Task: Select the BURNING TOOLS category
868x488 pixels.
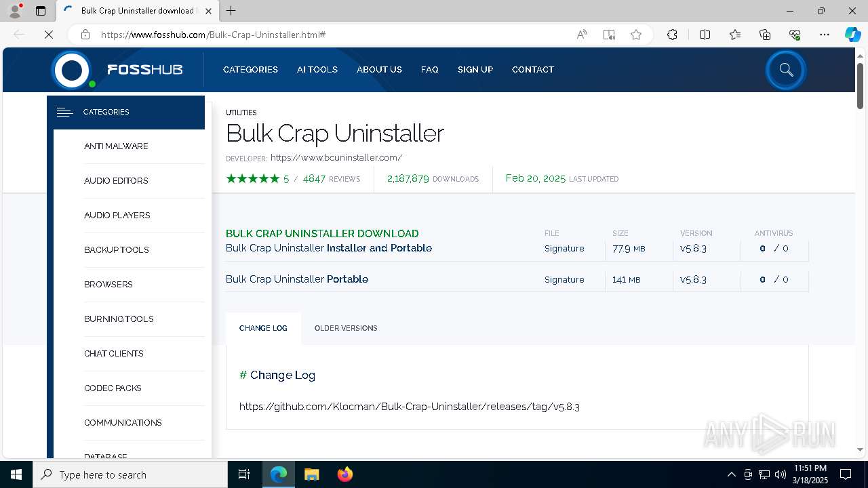Action: coord(119,319)
